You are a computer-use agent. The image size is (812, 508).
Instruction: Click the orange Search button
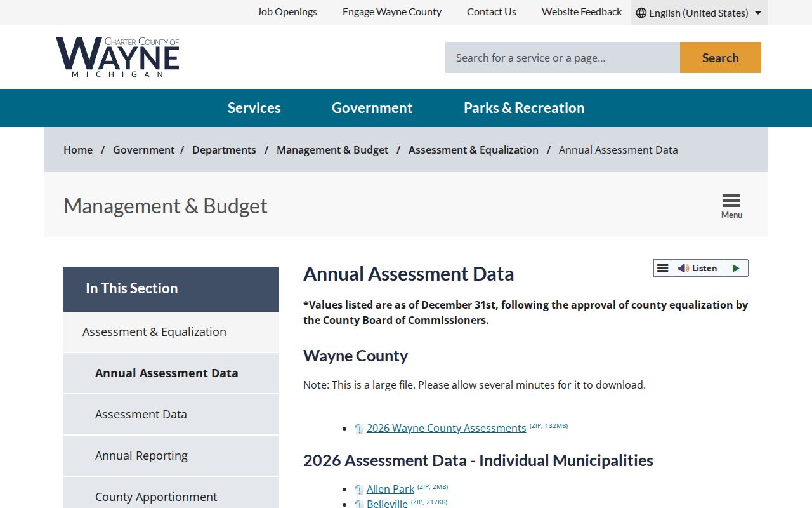[x=721, y=58]
